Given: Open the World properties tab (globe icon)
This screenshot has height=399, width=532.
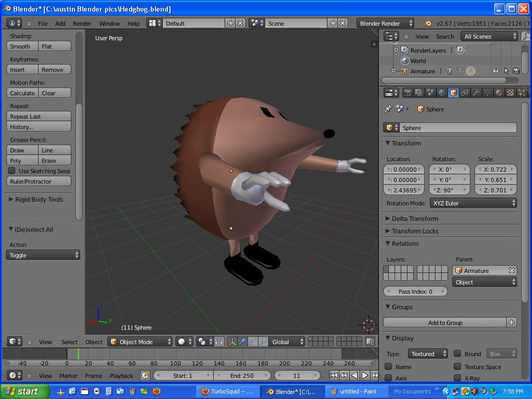Looking at the screenshot, I should click(442, 93).
